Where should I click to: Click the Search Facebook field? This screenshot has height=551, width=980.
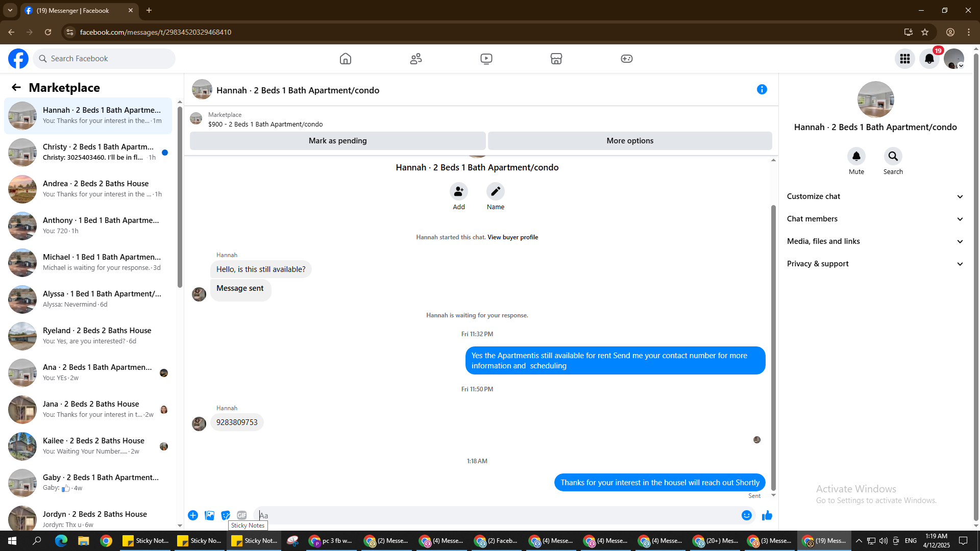104,59
